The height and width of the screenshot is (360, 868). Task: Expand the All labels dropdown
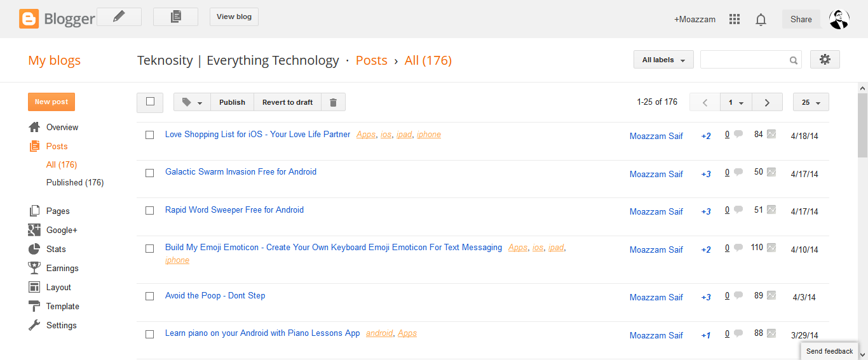663,60
